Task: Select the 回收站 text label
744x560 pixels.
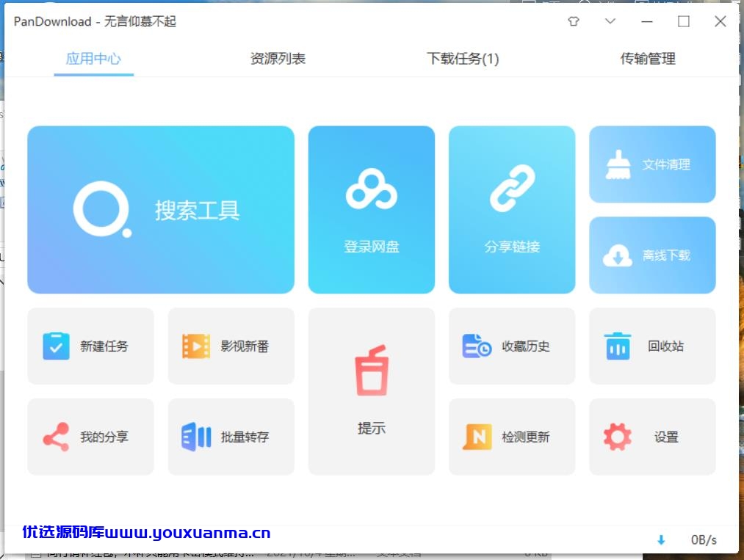Action: pos(665,346)
